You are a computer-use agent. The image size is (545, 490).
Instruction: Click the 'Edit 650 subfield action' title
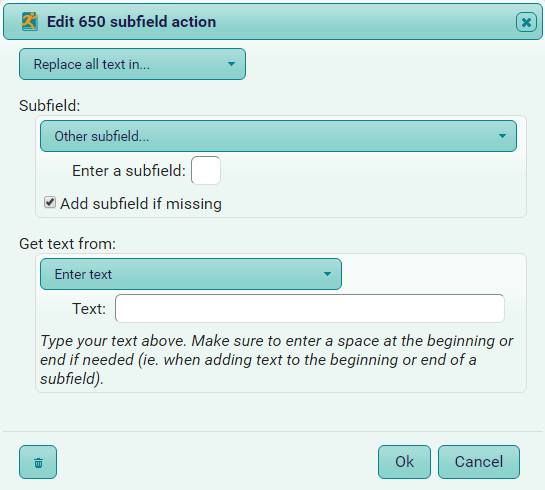click(131, 22)
